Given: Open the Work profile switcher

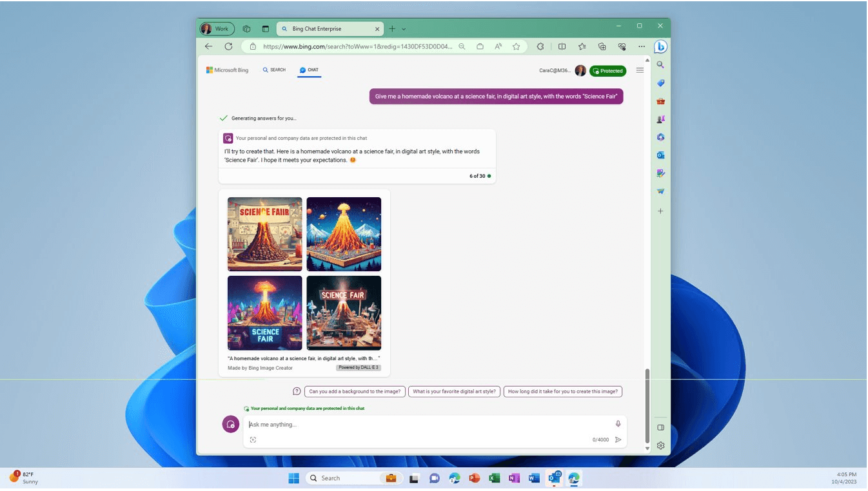Looking at the screenshot, I should tap(217, 28).
